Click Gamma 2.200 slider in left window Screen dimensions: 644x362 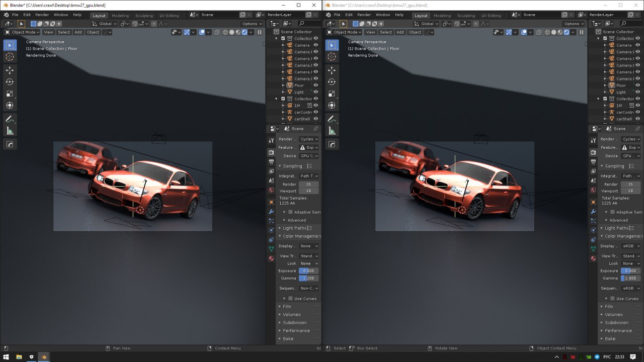[x=308, y=278]
